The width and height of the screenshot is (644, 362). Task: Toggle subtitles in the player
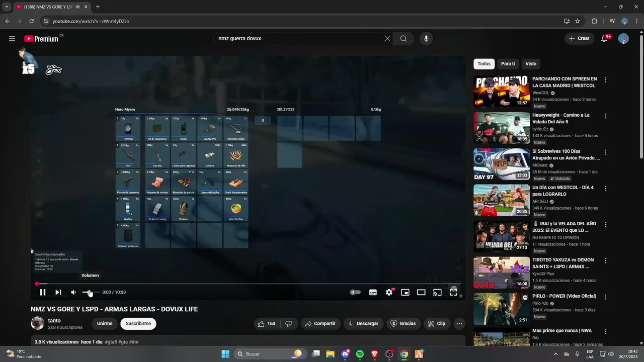click(373, 292)
